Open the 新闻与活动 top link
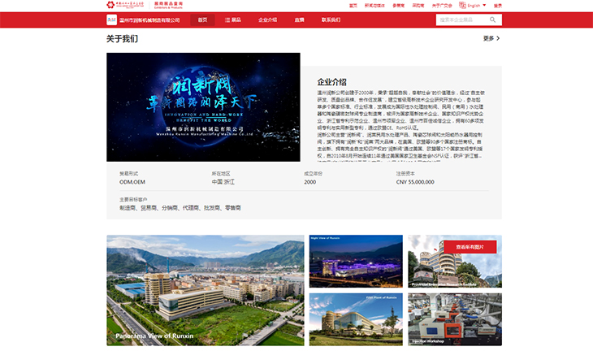This screenshot has height=364, width=593. pyautogui.click(x=374, y=5)
